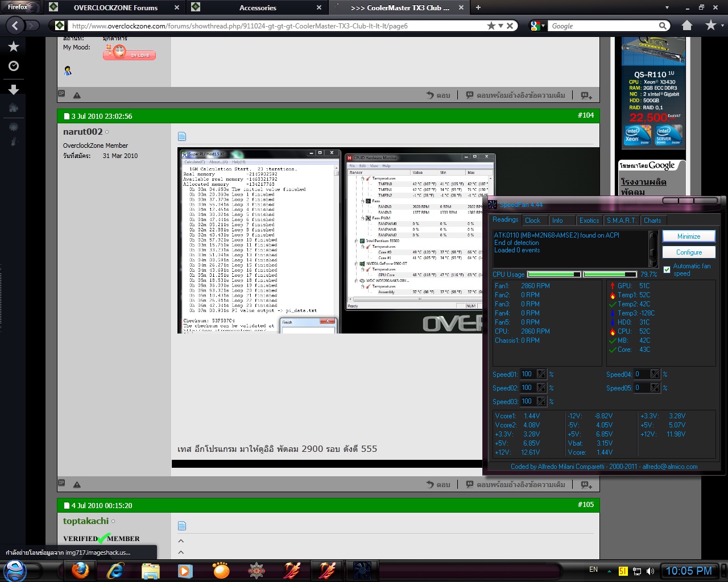The height and width of the screenshot is (582, 728).
Task: Click the Speed04 value field
Action: pos(642,374)
